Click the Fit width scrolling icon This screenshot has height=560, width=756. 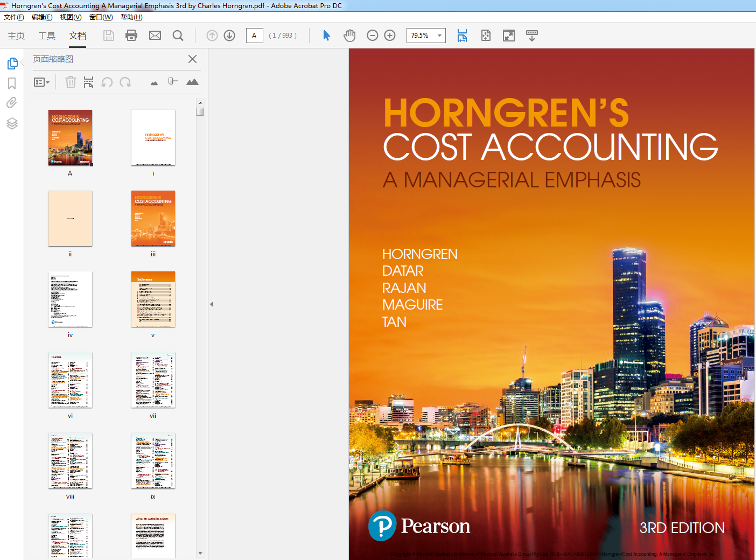462,36
